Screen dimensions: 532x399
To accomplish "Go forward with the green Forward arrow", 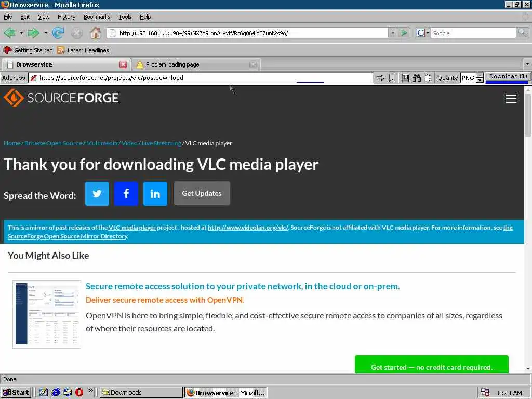I will click(33, 33).
